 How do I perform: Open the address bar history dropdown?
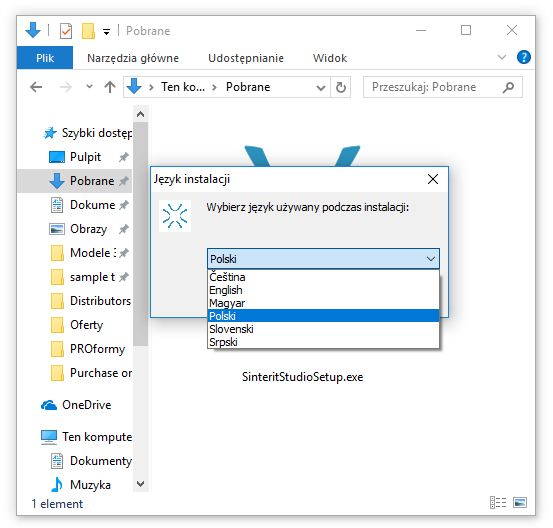(321, 87)
